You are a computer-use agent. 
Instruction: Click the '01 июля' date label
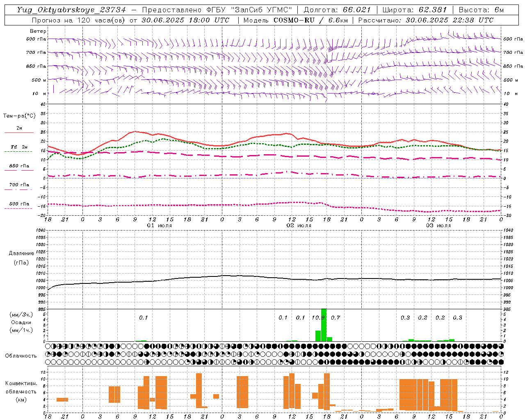(160, 226)
